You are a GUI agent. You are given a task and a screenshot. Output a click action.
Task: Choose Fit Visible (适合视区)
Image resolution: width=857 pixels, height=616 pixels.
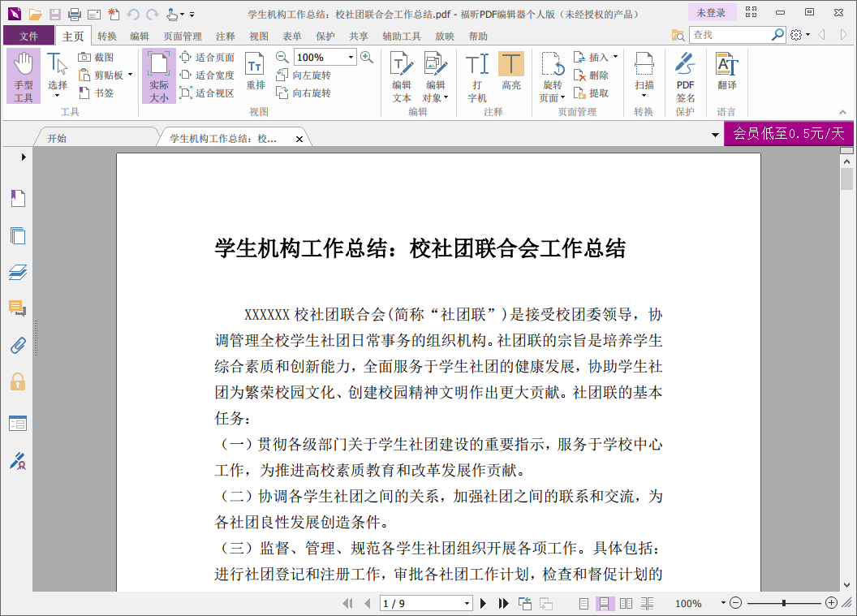[207, 93]
